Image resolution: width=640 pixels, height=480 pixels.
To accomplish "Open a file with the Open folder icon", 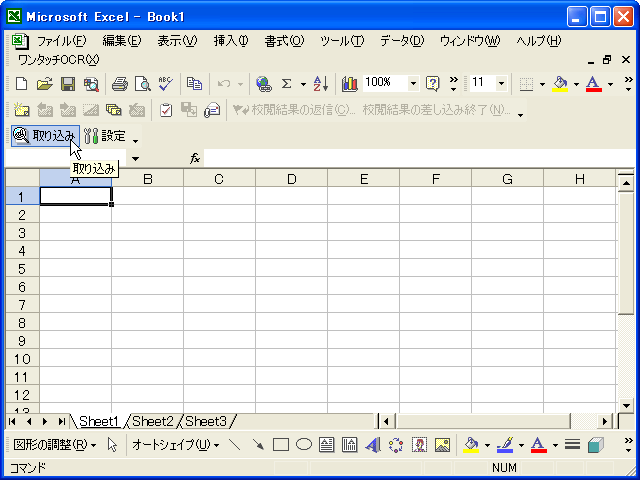I will [44, 84].
